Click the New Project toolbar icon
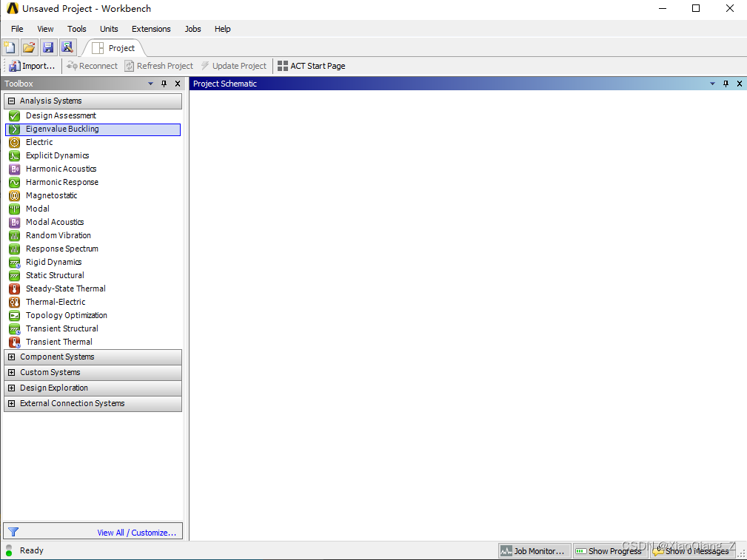The height and width of the screenshot is (560, 747). tap(10, 47)
